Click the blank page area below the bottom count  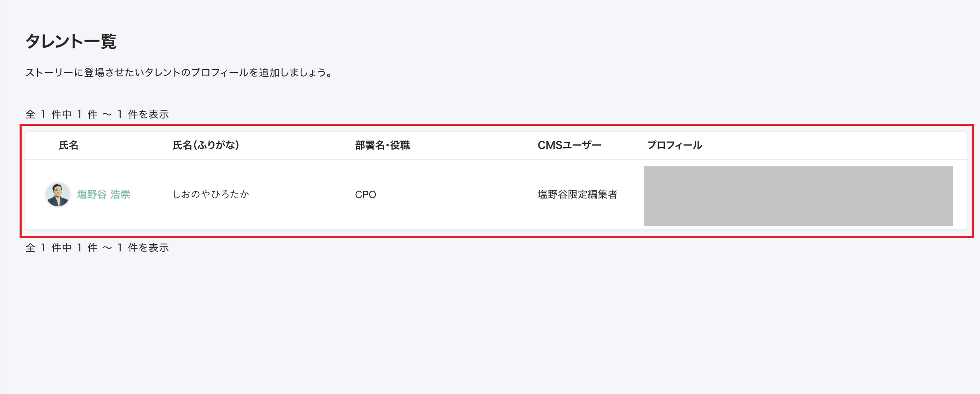pyautogui.click(x=490, y=325)
